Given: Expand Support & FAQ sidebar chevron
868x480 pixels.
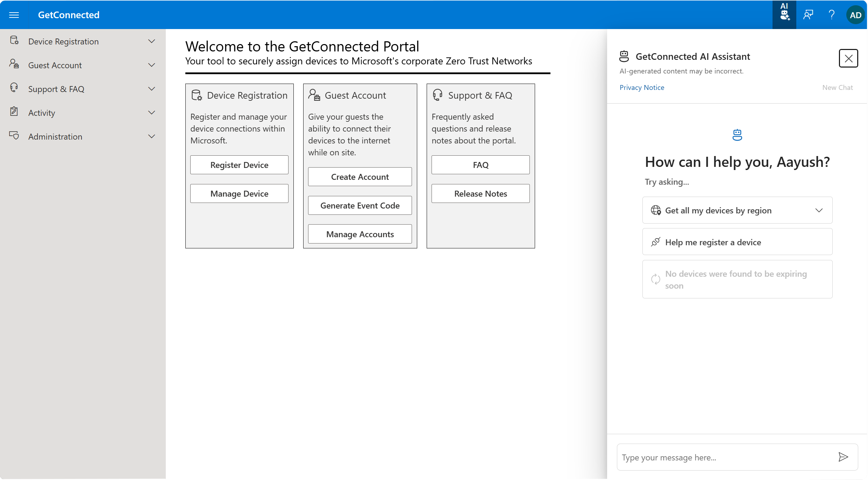Looking at the screenshot, I should point(152,89).
